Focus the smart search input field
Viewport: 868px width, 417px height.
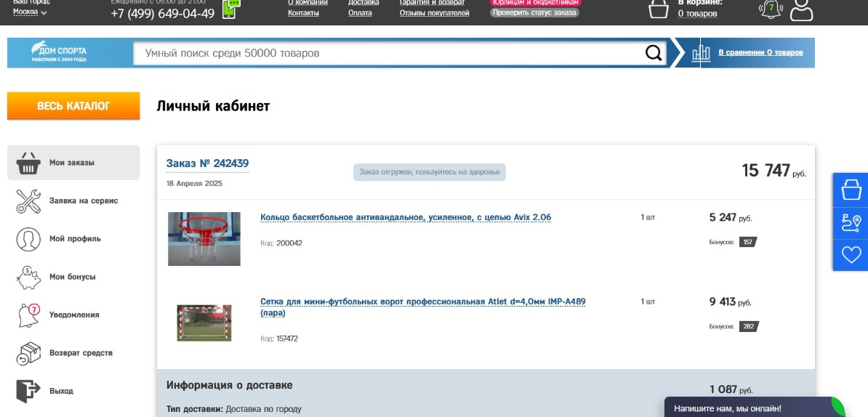coord(389,53)
